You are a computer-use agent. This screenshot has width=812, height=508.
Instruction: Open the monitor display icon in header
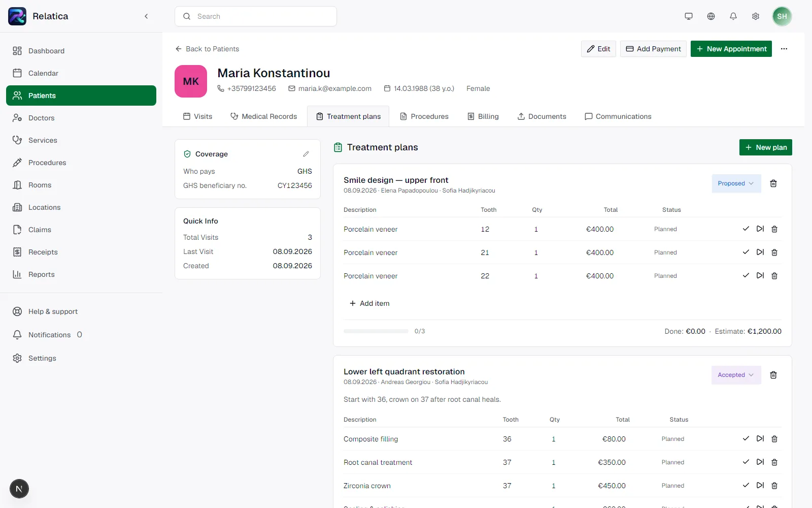coord(689,16)
